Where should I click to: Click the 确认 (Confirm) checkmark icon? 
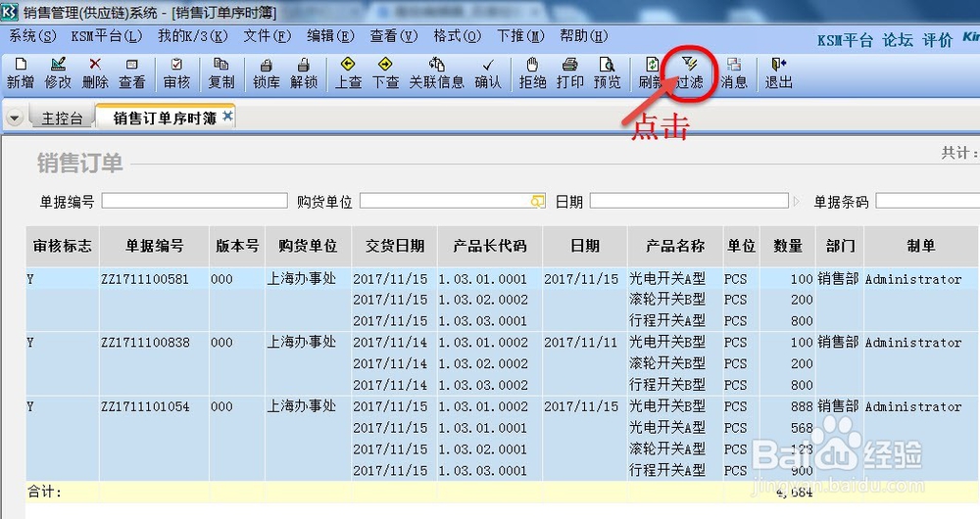[488, 73]
